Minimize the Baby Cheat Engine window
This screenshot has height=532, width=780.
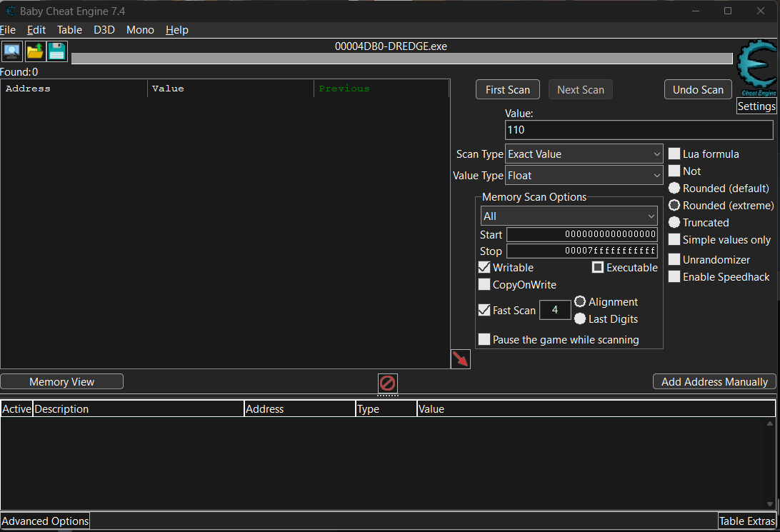(696, 11)
